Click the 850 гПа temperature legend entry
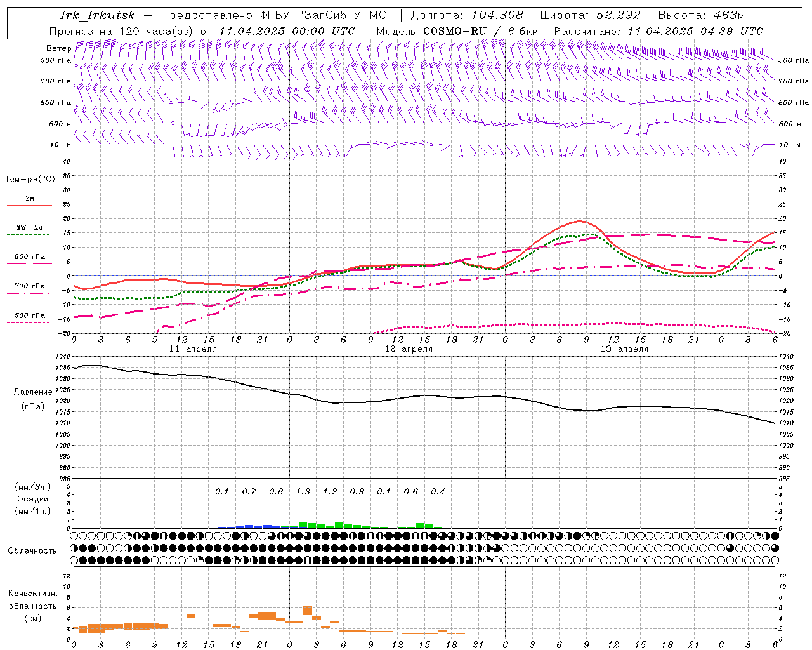 pos(29,257)
